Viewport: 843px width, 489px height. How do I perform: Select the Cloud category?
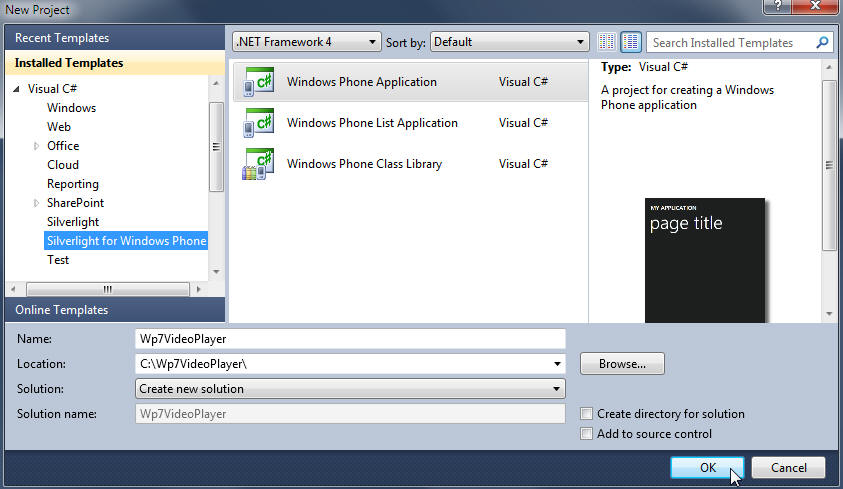(63, 164)
